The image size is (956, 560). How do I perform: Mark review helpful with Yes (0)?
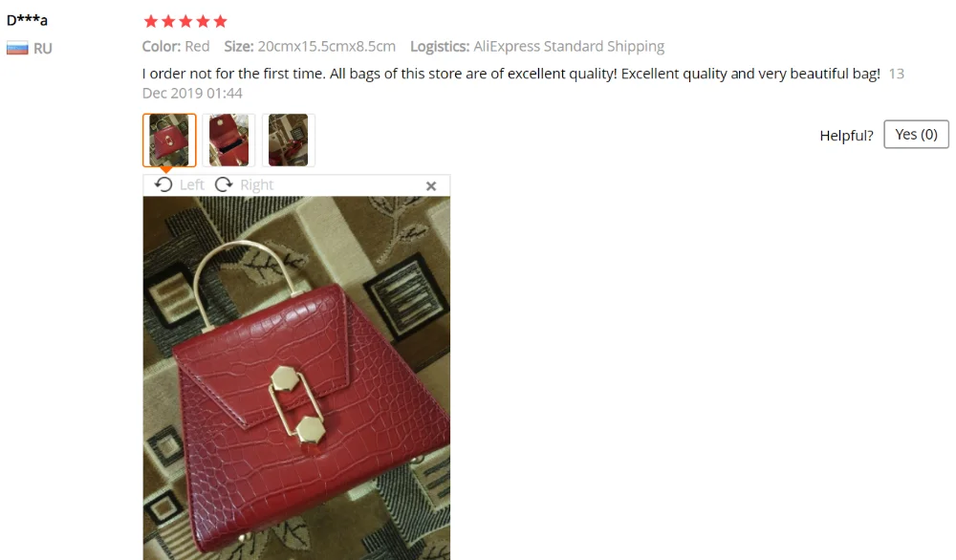[x=916, y=134]
